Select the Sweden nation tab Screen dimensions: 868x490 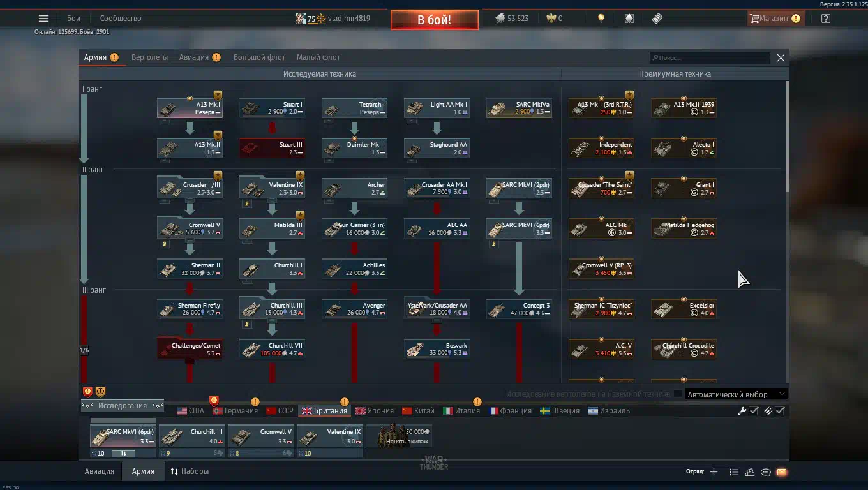[560, 411]
